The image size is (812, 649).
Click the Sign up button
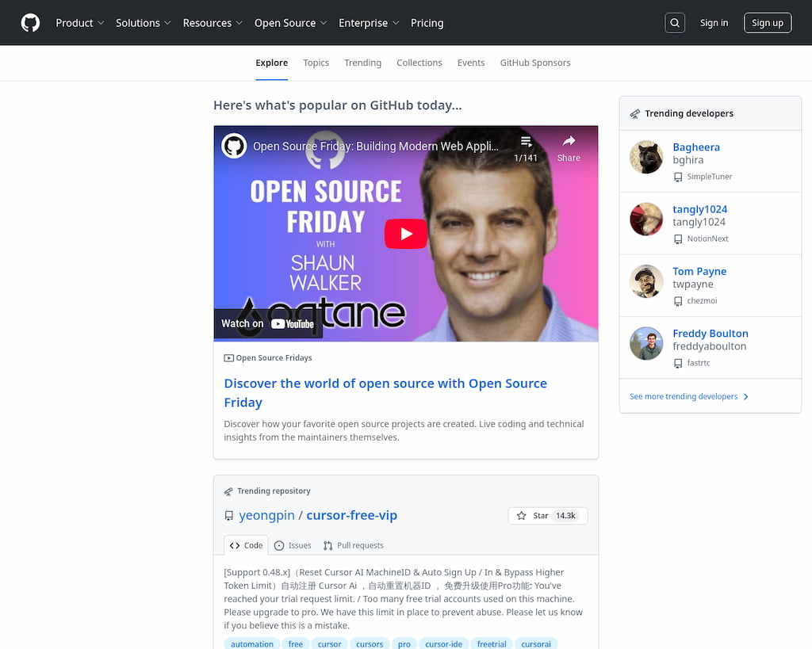click(767, 23)
